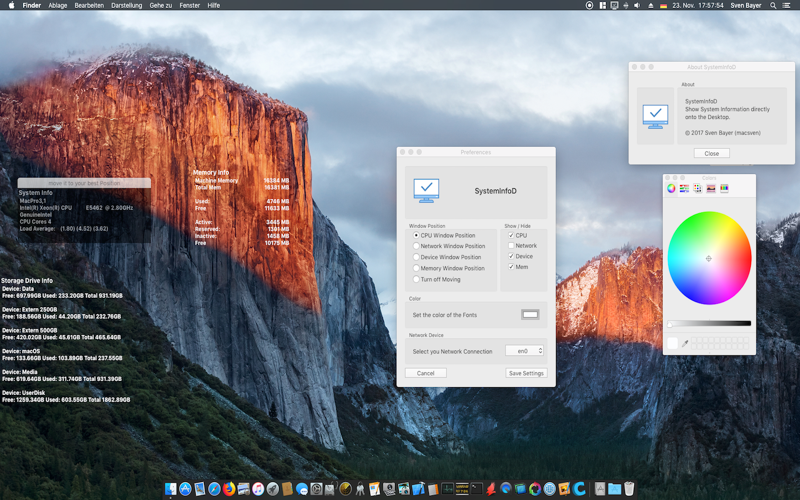Image resolution: width=800 pixels, height=500 pixels.
Task: Choose Turn off Moving radio button
Action: 416,279
